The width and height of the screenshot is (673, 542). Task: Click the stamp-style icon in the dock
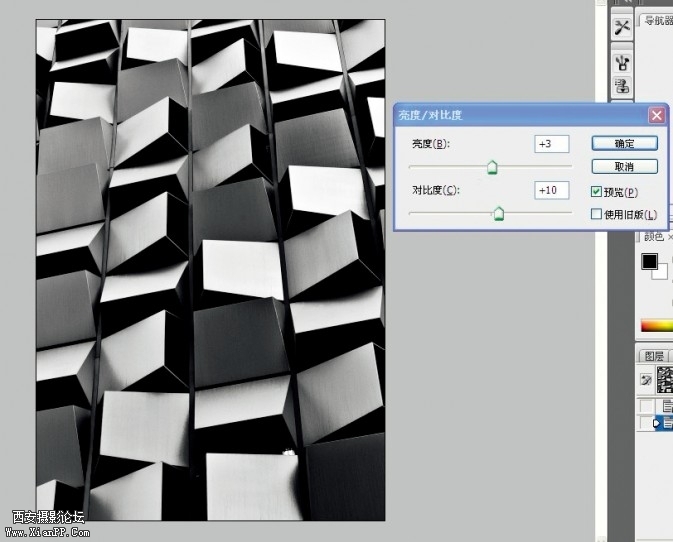coord(622,87)
